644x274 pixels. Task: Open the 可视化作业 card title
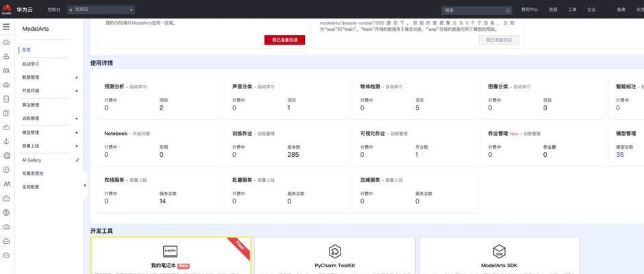click(373, 134)
